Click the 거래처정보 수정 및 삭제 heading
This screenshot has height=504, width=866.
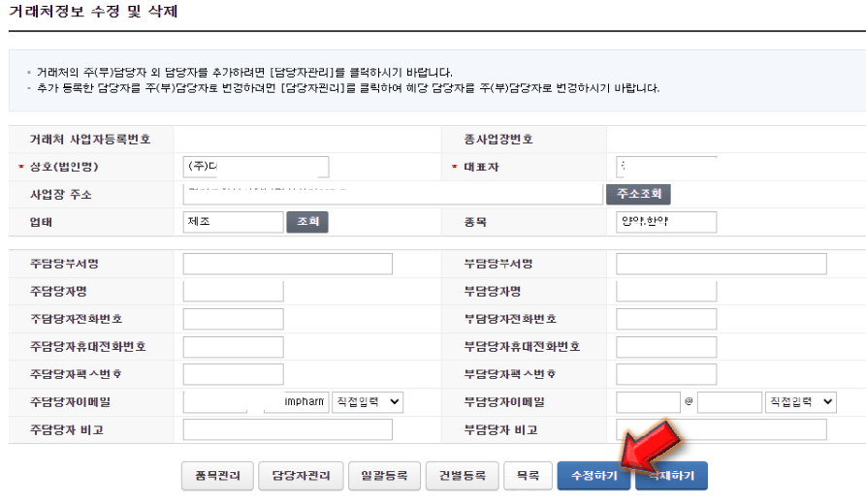point(93,11)
